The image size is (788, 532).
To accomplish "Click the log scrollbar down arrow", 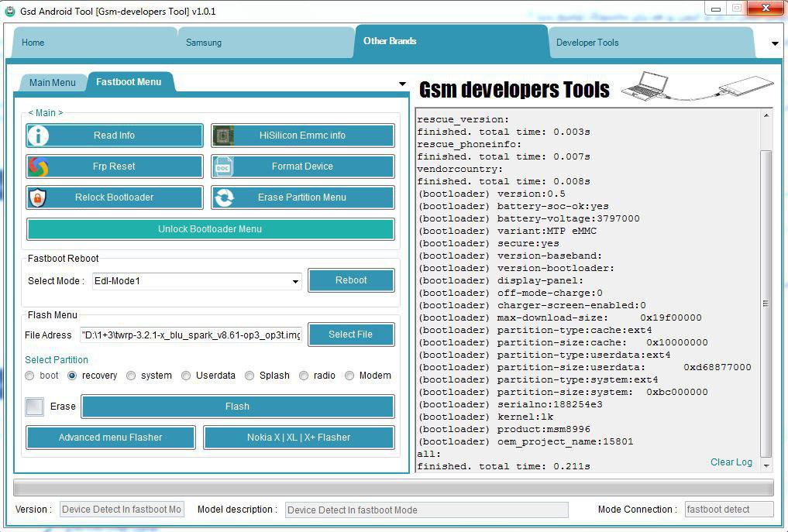I will click(766, 466).
